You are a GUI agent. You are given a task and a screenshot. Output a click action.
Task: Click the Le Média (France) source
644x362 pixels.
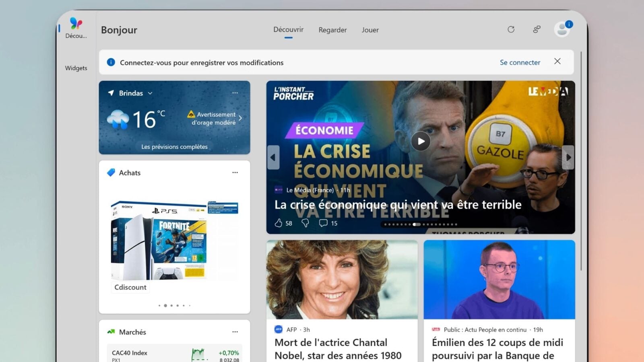point(310,190)
